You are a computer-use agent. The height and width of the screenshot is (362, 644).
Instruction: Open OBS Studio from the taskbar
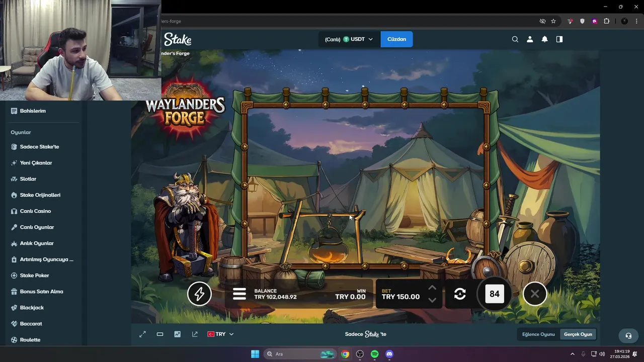(360, 354)
